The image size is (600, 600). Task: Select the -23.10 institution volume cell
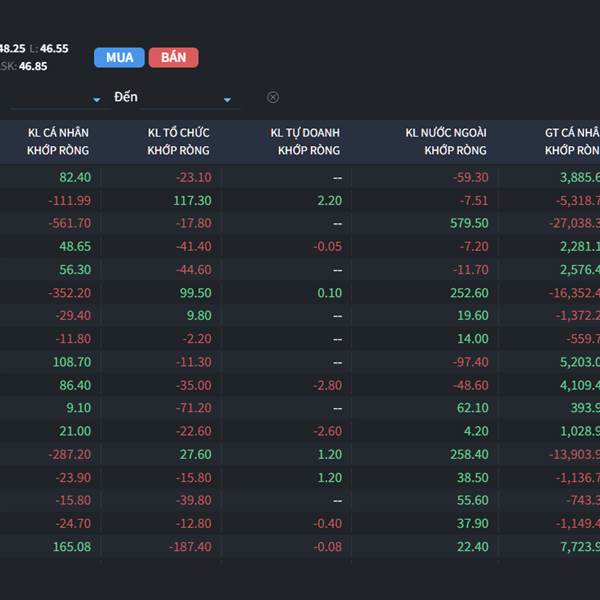(194, 177)
